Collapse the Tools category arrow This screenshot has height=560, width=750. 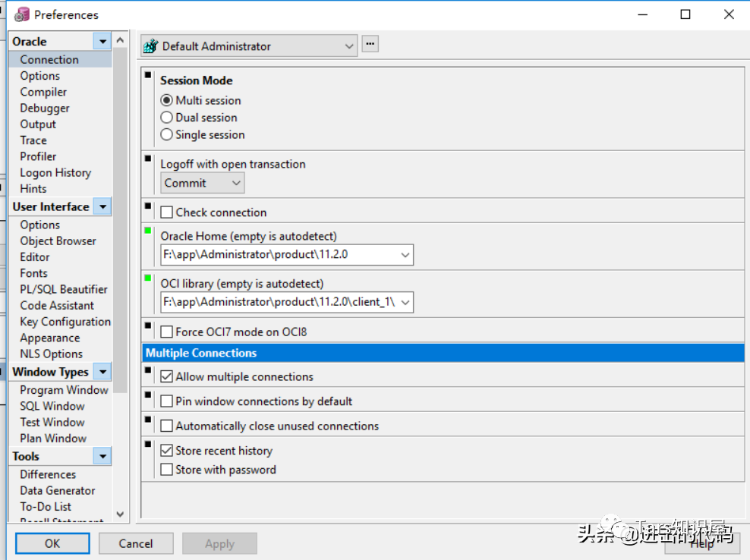(x=102, y=456)
